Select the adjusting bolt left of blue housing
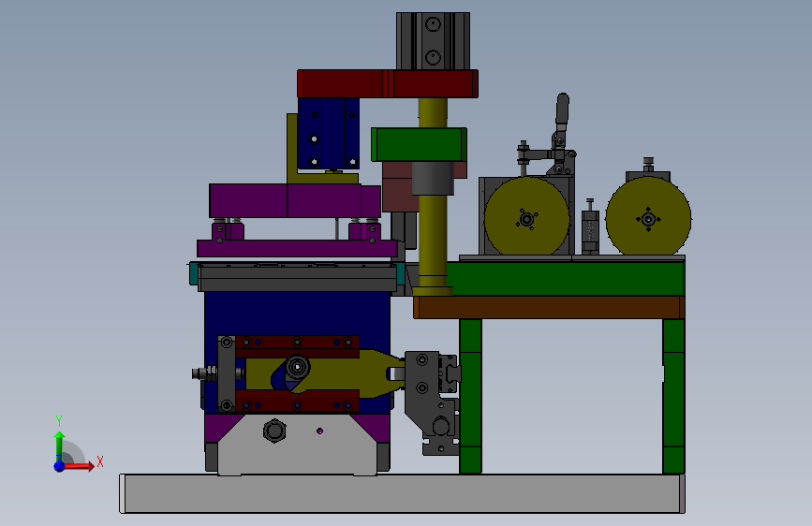The height and width of the screenshot is (526, 812). (x=204, y=373)
